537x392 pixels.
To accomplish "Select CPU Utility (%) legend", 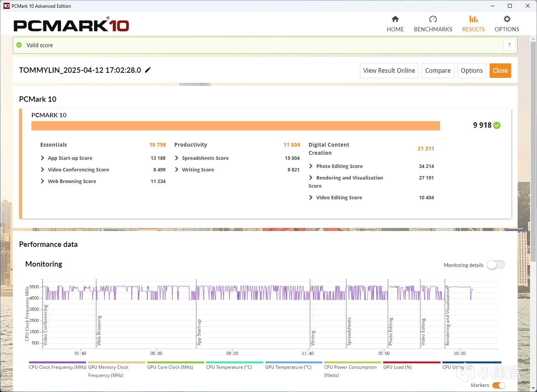I will (472, 366).
